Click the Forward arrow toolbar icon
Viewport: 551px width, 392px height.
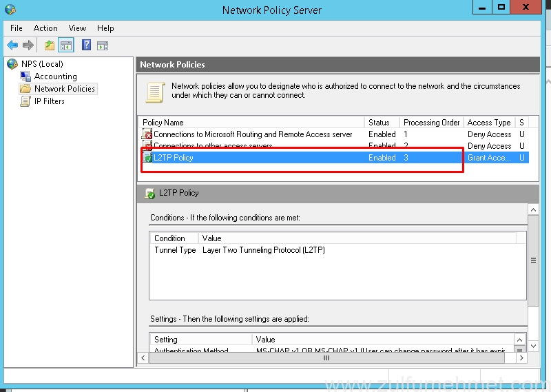28,45
